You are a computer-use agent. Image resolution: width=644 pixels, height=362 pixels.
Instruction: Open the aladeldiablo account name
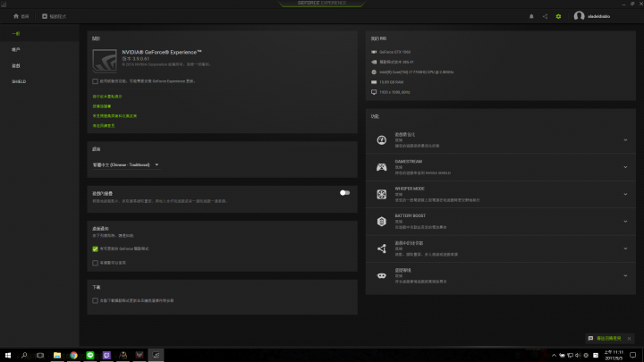pyautogui.click(x=598, y=16)
